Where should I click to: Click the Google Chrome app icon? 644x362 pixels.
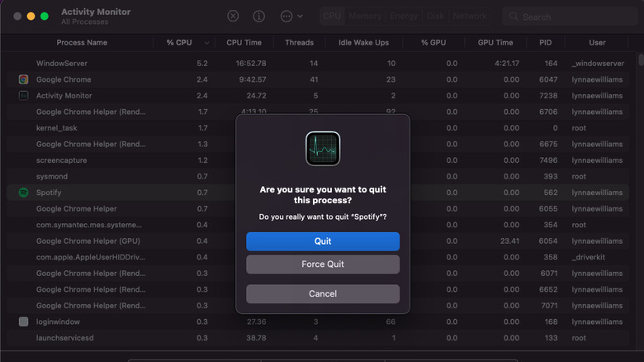[x=23, y=79]
